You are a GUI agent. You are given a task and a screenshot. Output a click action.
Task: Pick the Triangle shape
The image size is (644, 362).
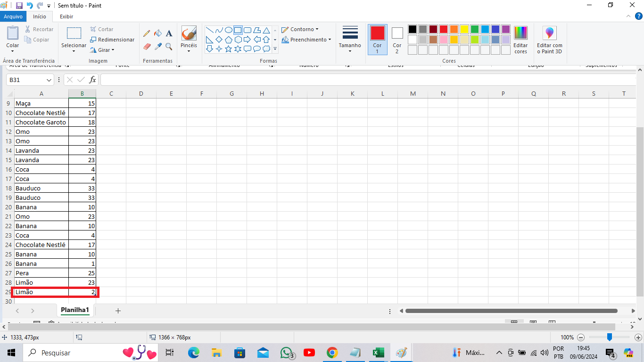[x=266, y=30]
